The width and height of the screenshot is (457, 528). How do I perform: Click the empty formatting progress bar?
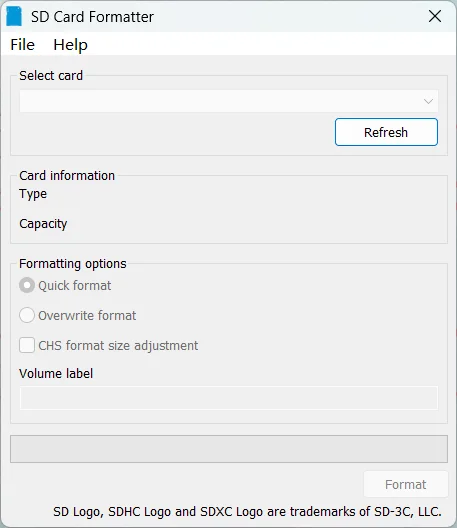tap(229, 449)
